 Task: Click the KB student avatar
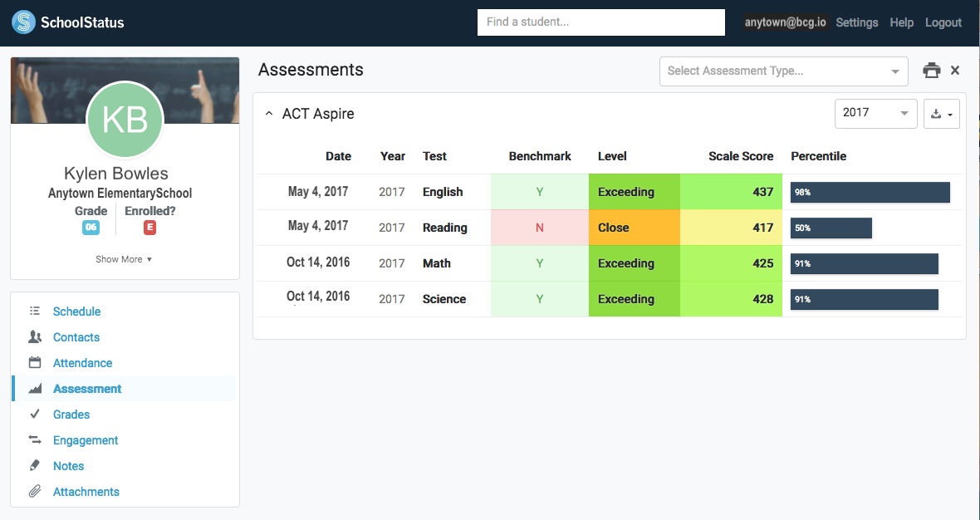[125, 120]
